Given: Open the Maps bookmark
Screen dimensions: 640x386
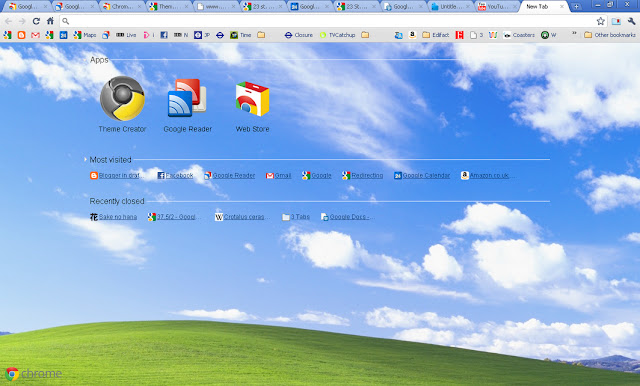Looking at the screenshot, I should click(x=85, y=35).
